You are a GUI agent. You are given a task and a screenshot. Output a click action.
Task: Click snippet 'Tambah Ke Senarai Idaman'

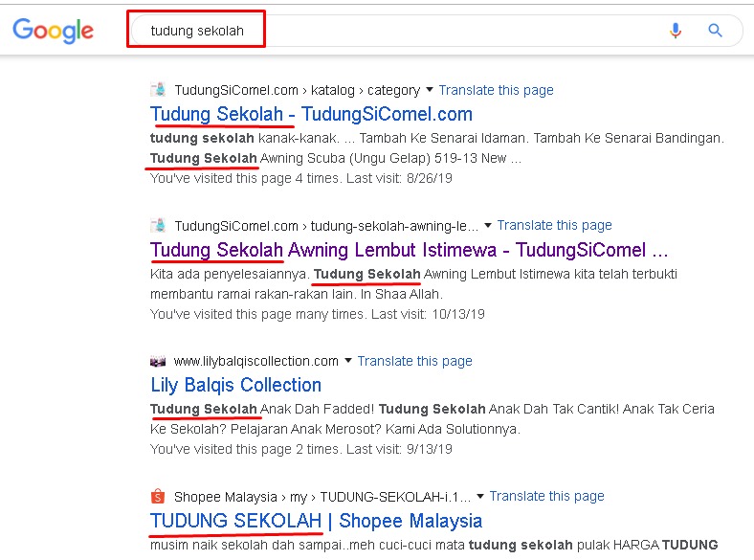click(444, 139)
